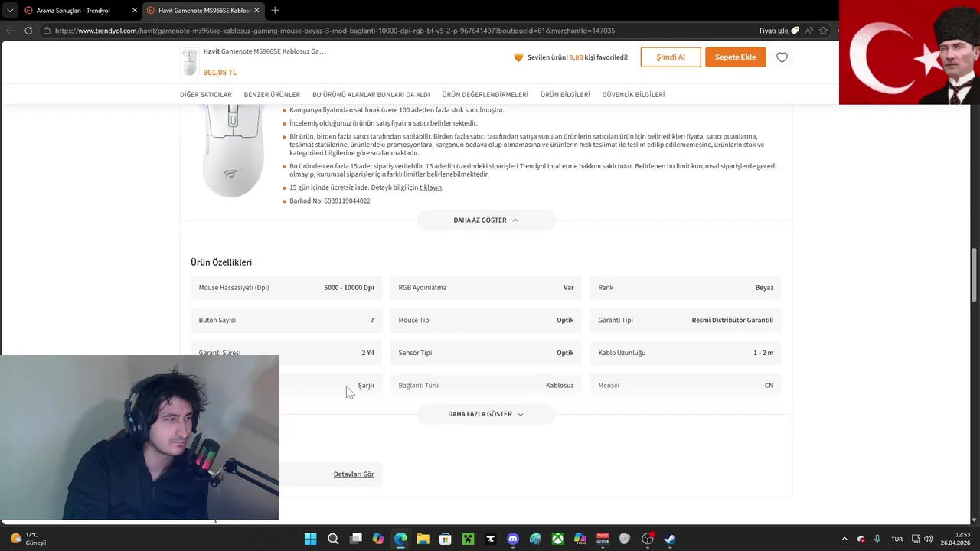The width and height of the screenshot is (980, 551).
Task: Click the Detayları Gör link
Action: coord(354,474)
